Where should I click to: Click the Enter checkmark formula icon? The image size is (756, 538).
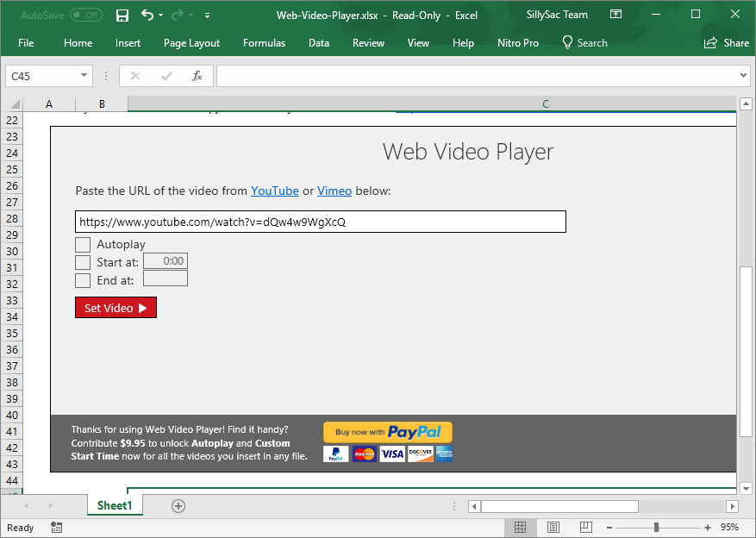click(x=166, y=76)
